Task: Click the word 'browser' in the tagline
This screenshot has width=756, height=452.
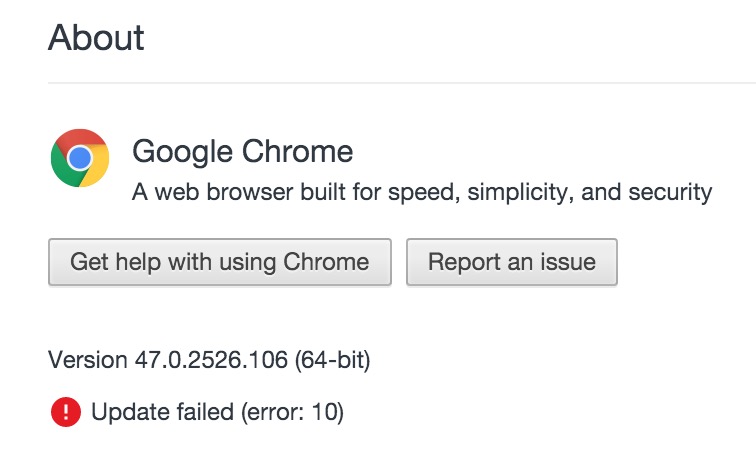Action: pos(250,192)
